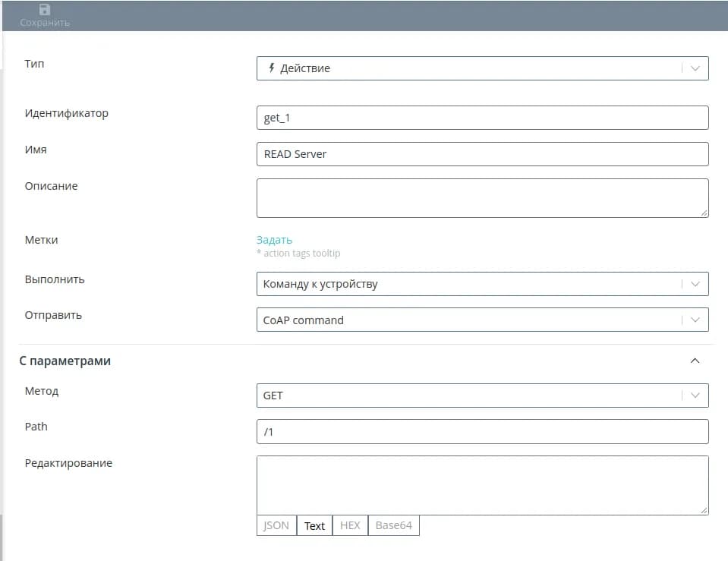Click the Сохранить button label

45,23
